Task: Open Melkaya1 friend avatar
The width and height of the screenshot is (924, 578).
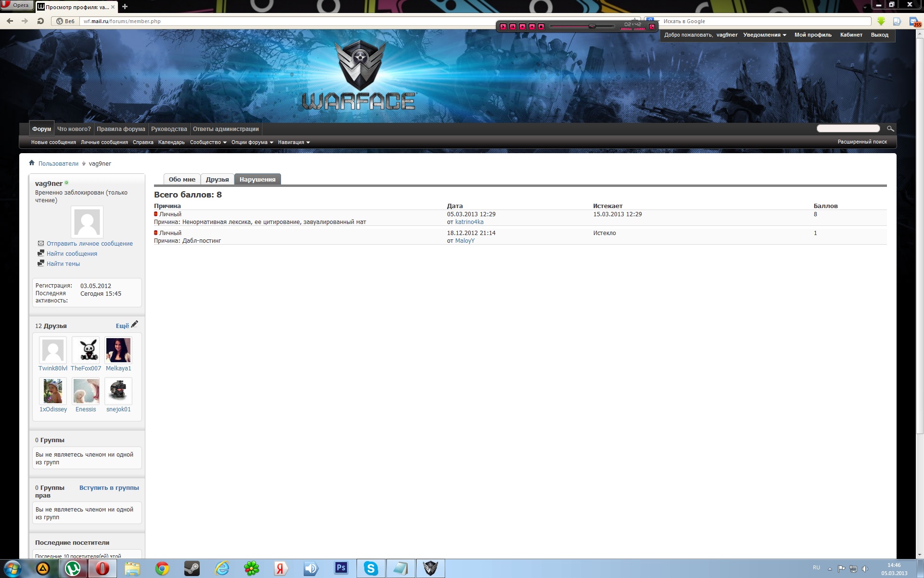Action: pos(118,350)
